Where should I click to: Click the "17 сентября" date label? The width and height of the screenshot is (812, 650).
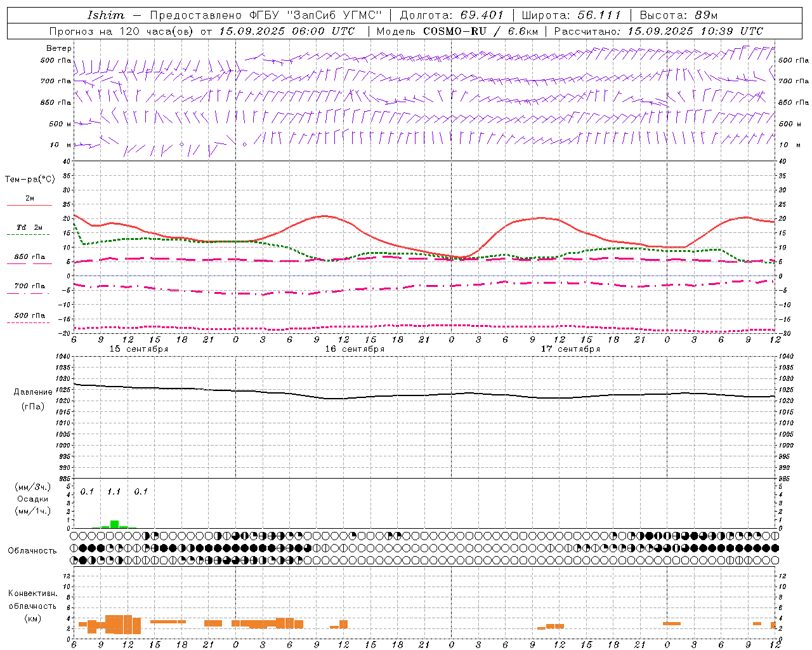pyautogui.click(x=570, y=349)
